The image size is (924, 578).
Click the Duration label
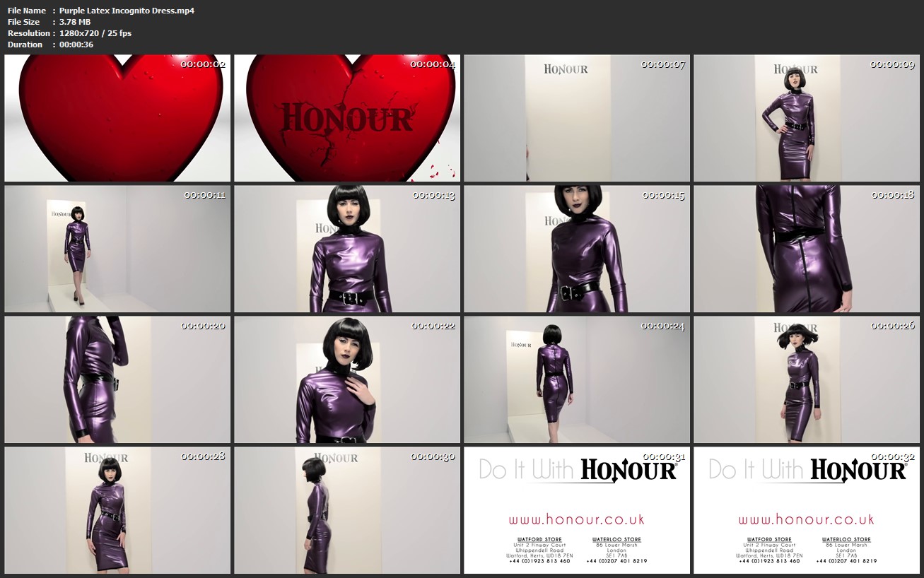(25, 45)
